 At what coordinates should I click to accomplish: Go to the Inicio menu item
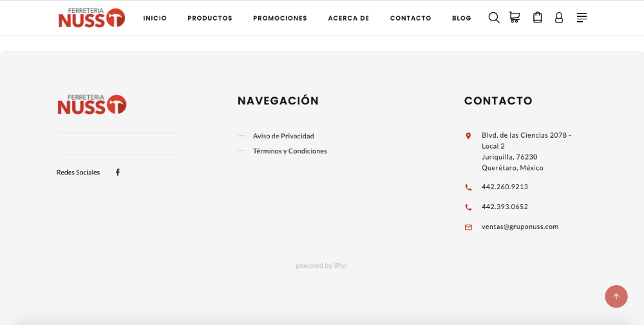(x=155, y=18)
